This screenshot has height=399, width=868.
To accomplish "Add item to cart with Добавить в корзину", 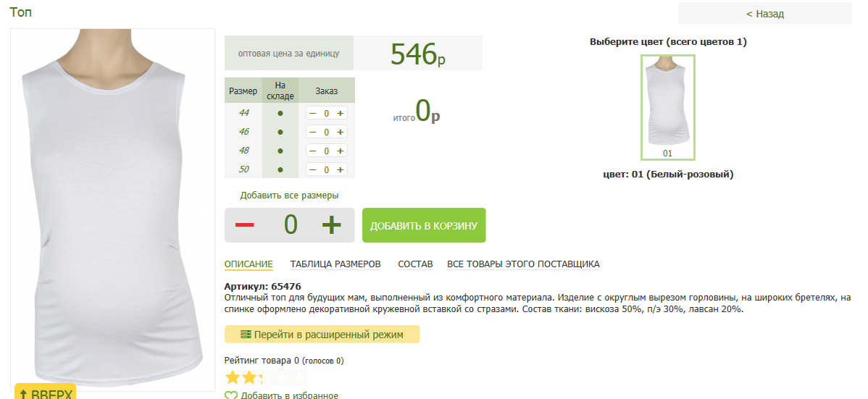I will 424,225.
